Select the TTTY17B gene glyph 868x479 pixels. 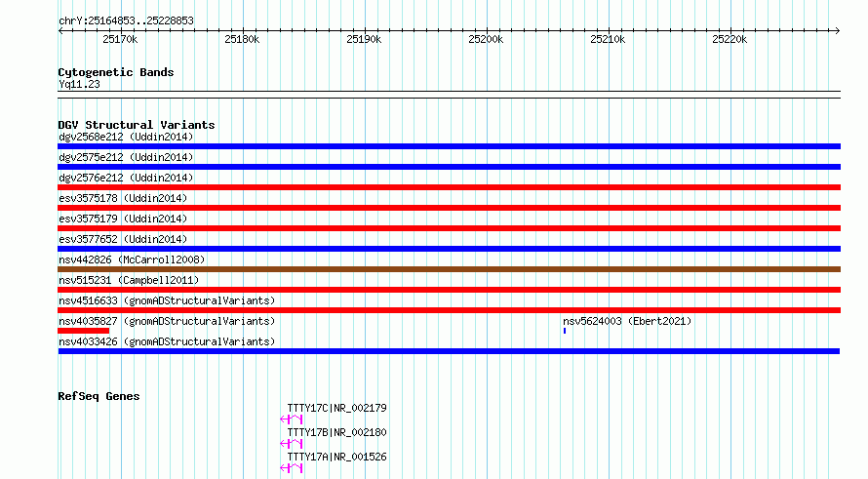point(292,444)
